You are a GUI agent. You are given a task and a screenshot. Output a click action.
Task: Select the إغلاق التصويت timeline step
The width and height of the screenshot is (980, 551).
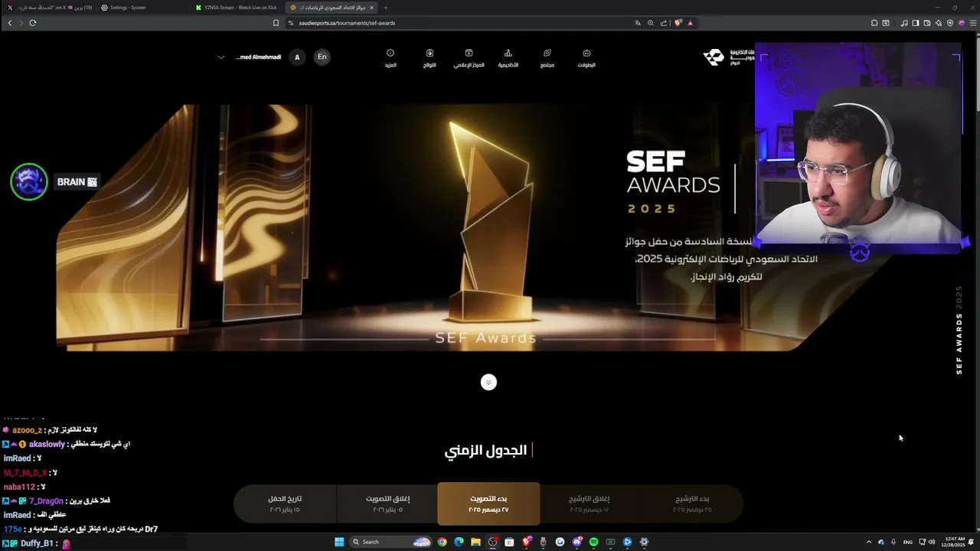(387, 504)
